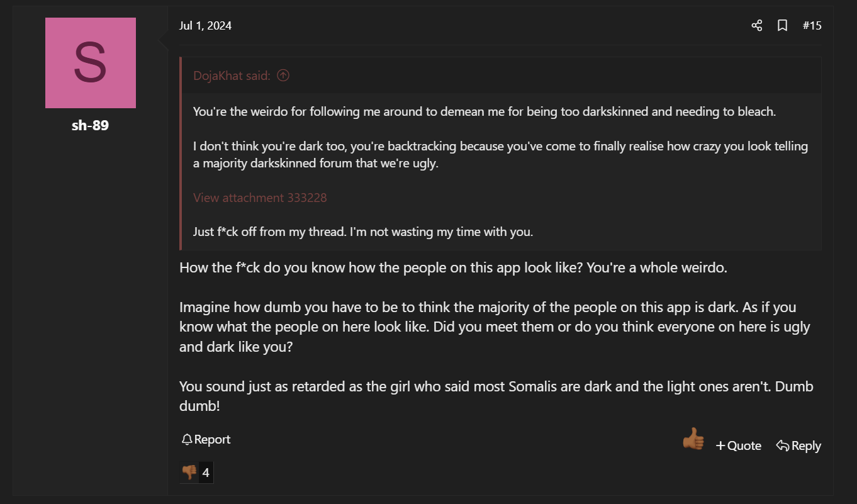Screen dimensions: 857x504
Task: Click the reply arrow icon
Action: pos(782,445)
